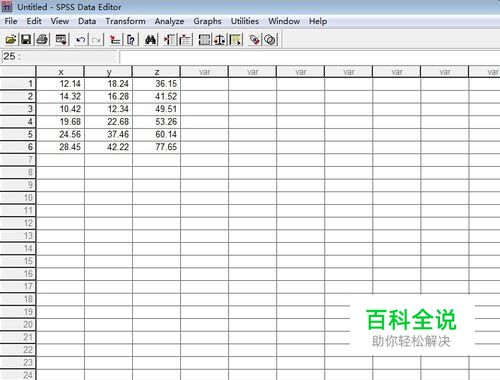Click the cell reference box showing 25
500x380 pixels.
coord(60,57)
